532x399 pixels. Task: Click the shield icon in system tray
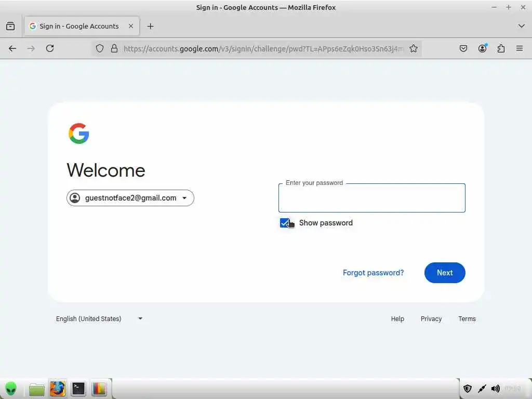[x=468, y=389]
